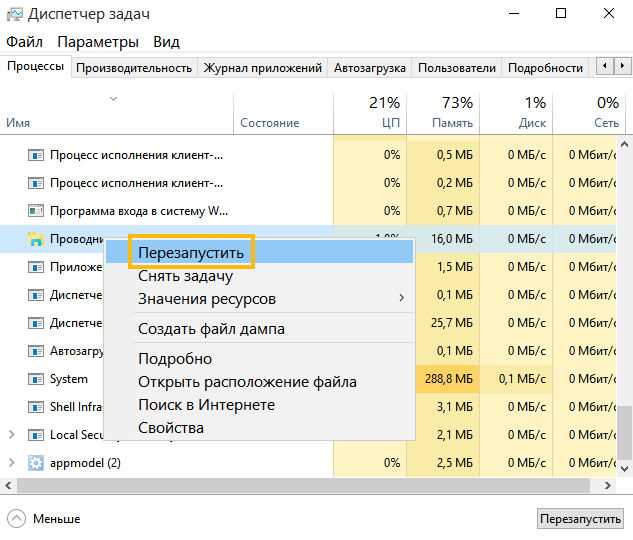The image size is (633, 540).
Task: Select the appmodel (2) row text
Action: tap(85, 463)
